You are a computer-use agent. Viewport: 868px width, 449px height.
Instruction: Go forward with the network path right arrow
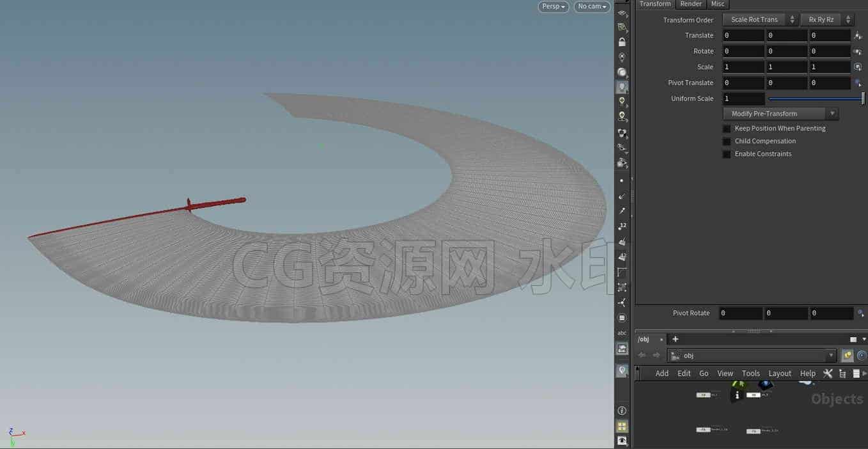pyautogui.click(x=656, y=356)
